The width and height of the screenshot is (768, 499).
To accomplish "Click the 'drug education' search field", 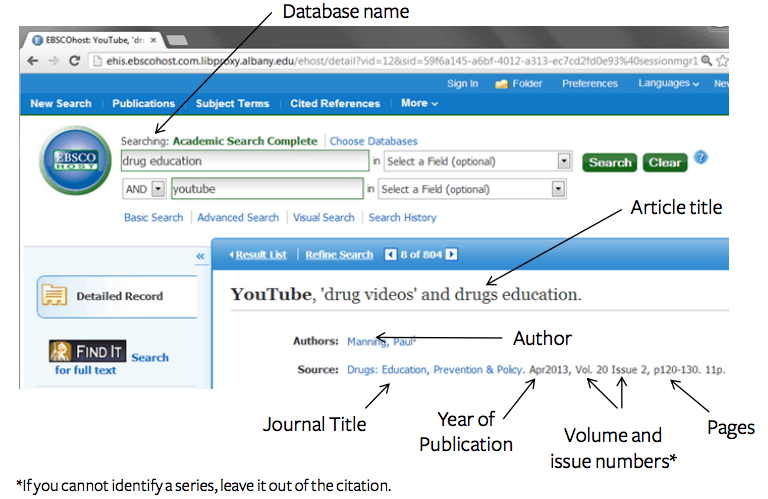I will pyautogui.click(x=245, y=161).
